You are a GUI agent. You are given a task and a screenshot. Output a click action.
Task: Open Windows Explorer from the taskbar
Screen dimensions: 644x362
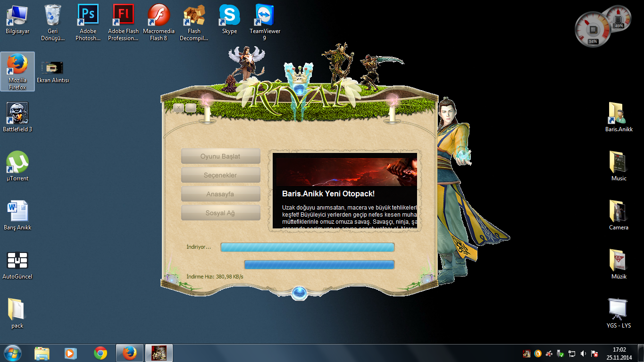[42, 353]
